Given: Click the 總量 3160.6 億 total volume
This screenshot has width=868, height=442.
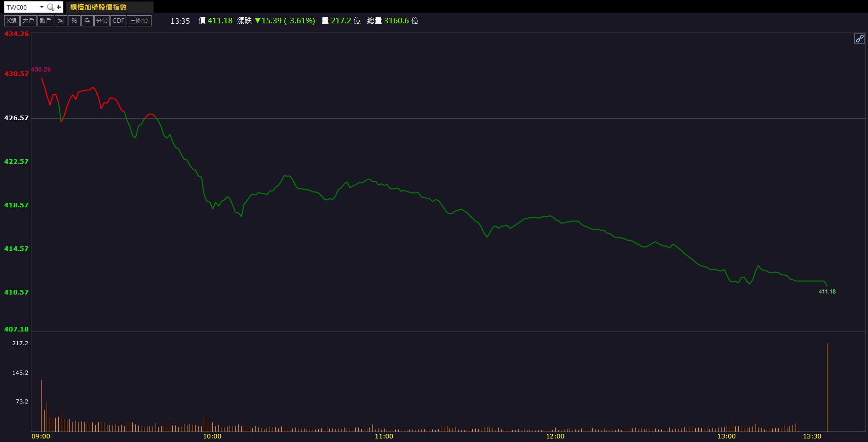Looking at the screenshot, I should 393,21.
